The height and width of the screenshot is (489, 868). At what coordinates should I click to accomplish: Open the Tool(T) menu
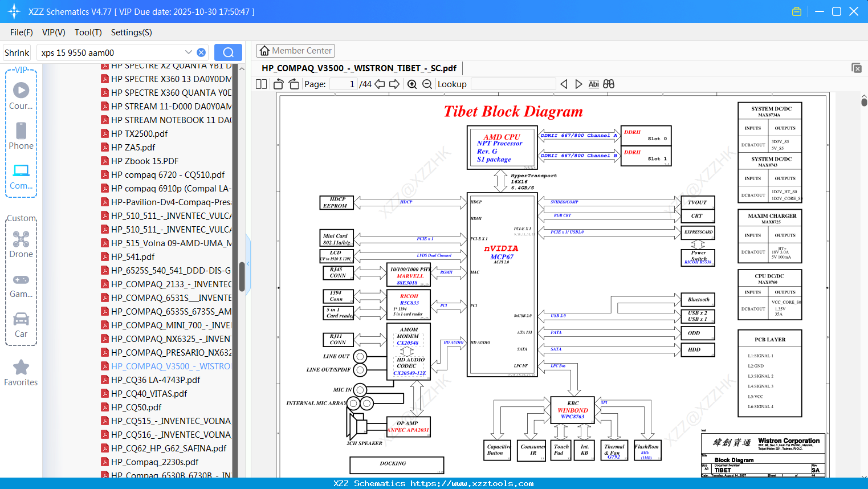click(88, 32)
